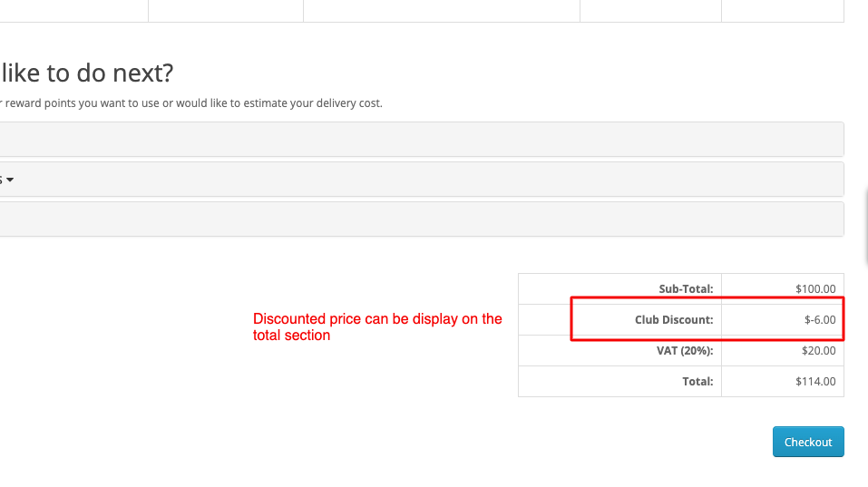Click the Total label in the summary table

point(697,381)
